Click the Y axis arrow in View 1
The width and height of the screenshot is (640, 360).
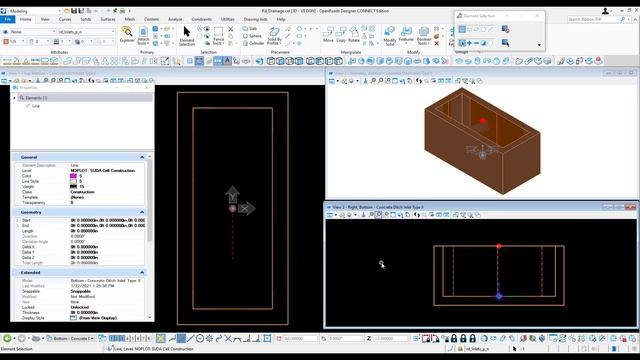tap(232, 194)
